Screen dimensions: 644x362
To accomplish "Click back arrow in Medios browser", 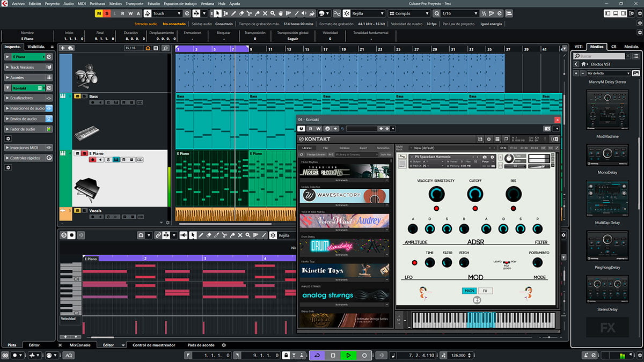I will pyautogui.click(x=576, y=64).
